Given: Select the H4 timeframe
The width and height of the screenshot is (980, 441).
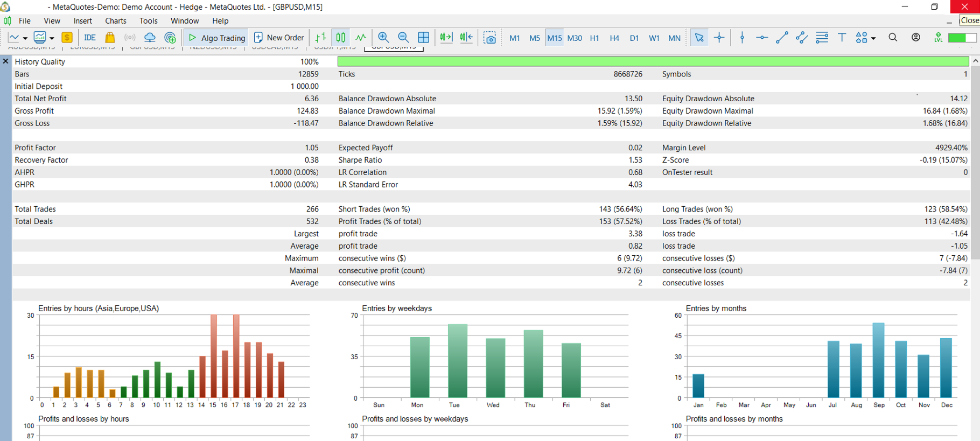Looking at the screenshot, I should coord(614,38).
